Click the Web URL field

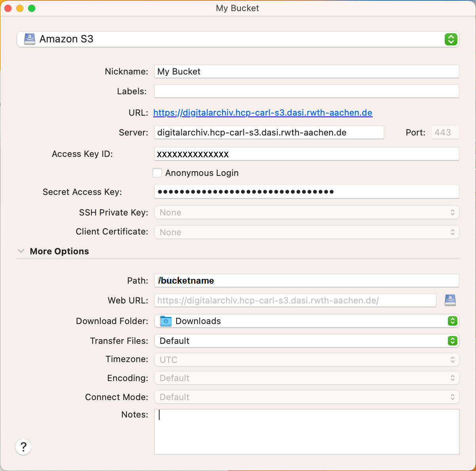click(295, 300)
